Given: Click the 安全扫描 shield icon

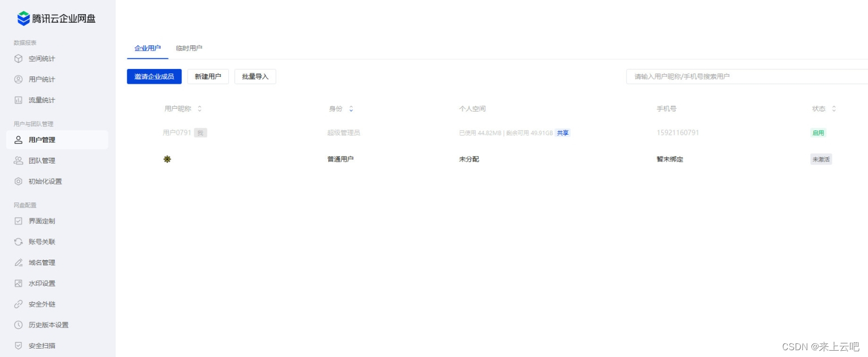Looking at the screenshot, I should coord(18,346).
